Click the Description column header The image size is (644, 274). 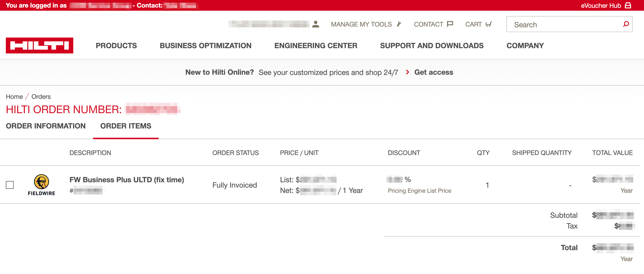[90, 153]
